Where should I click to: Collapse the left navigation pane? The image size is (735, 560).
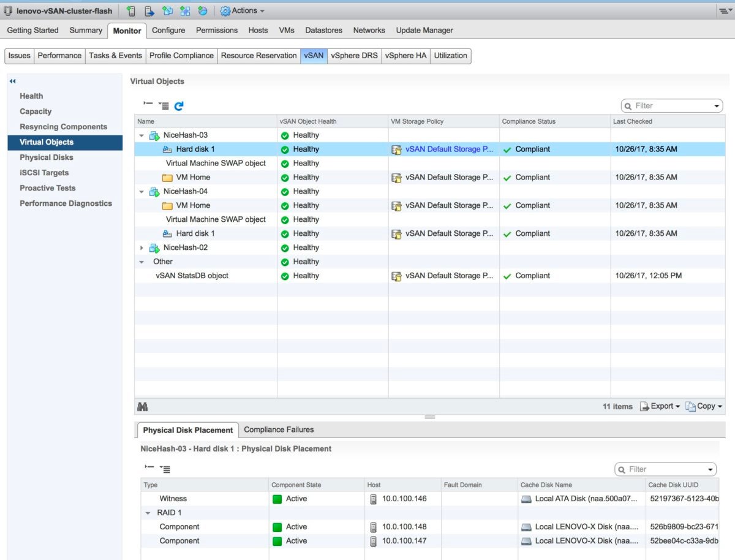pos(12,81)
